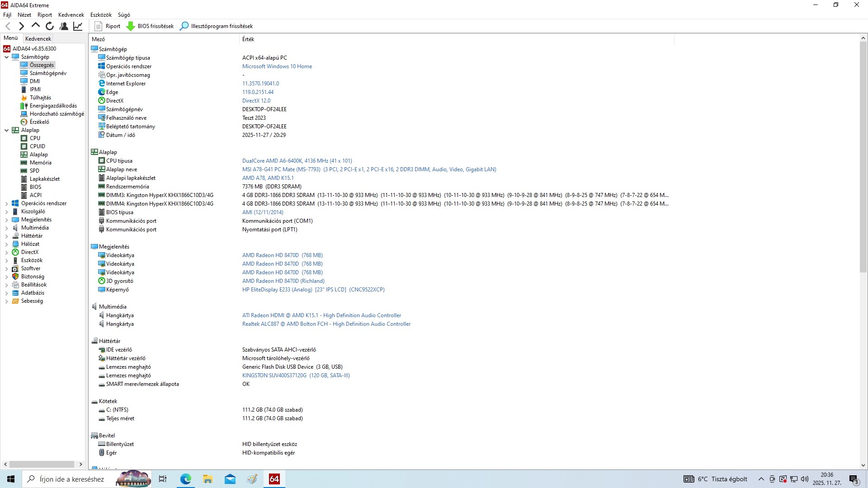The height and width of the screenshot is (488, 868).
Task: Open the Favorites user icon
Action: pos(64,26)
